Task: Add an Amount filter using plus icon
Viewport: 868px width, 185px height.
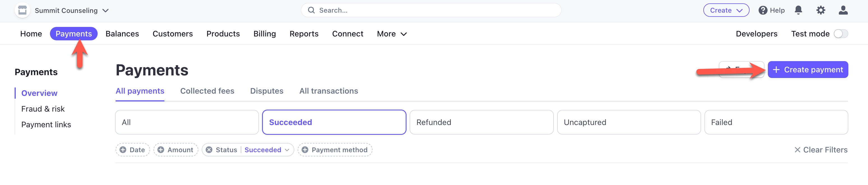Action: click(161, 150)
